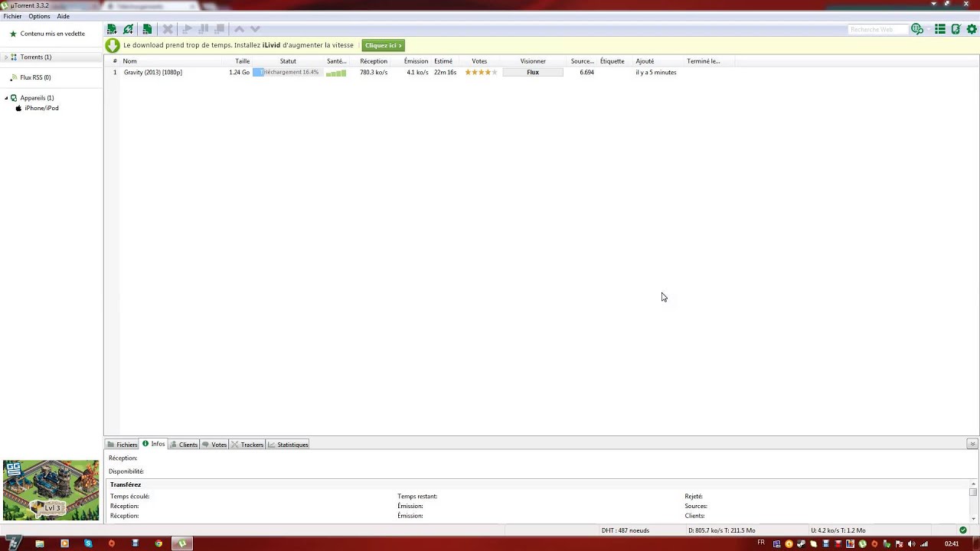
Task: Click the details panel vertical scrollbar
Action: point(974,502)
